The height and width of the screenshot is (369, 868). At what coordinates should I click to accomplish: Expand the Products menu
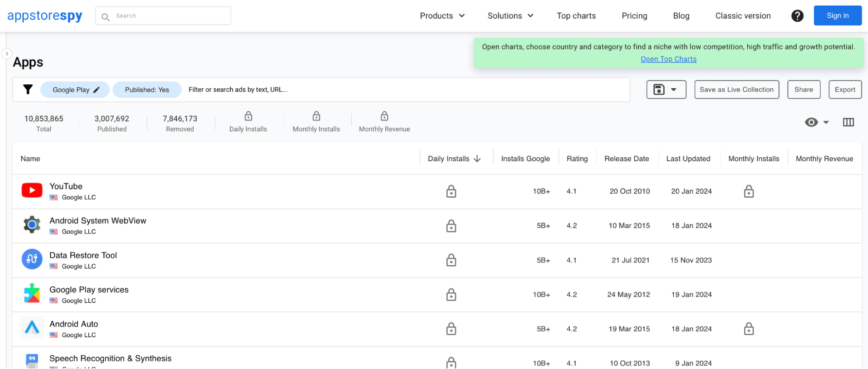click(x=442, y=16)
